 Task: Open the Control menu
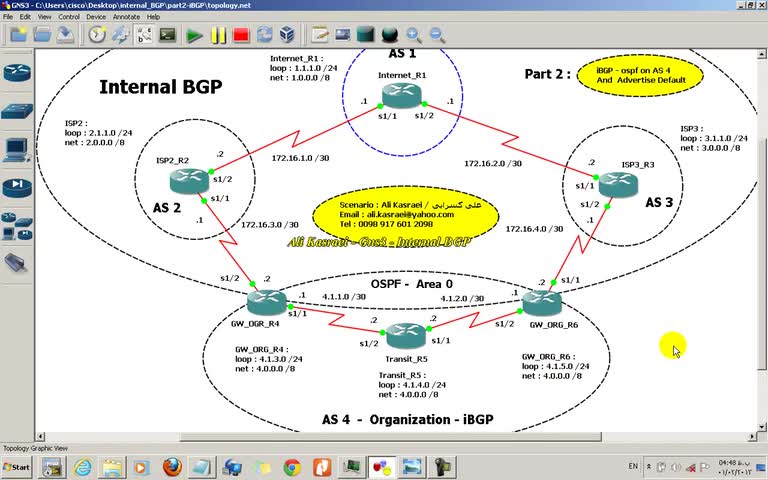[69, 17]
